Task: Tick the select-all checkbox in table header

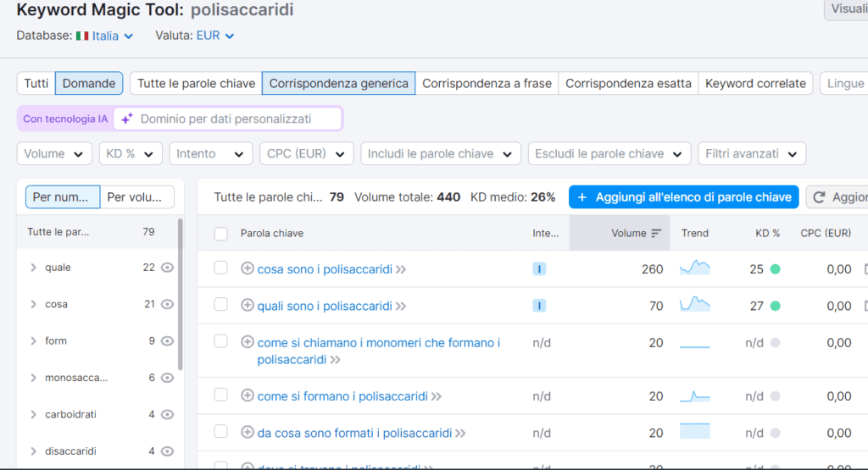Action: coord(221,234)
